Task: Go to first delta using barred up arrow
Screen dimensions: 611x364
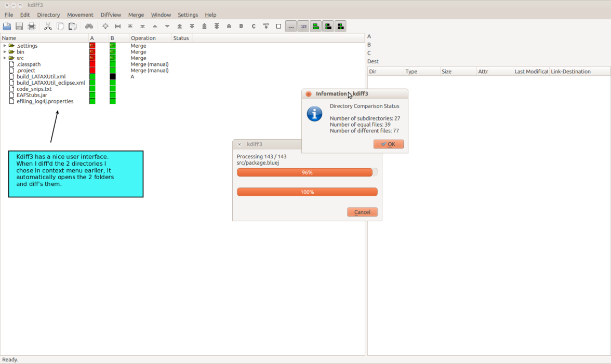Action: pos(130,26)
